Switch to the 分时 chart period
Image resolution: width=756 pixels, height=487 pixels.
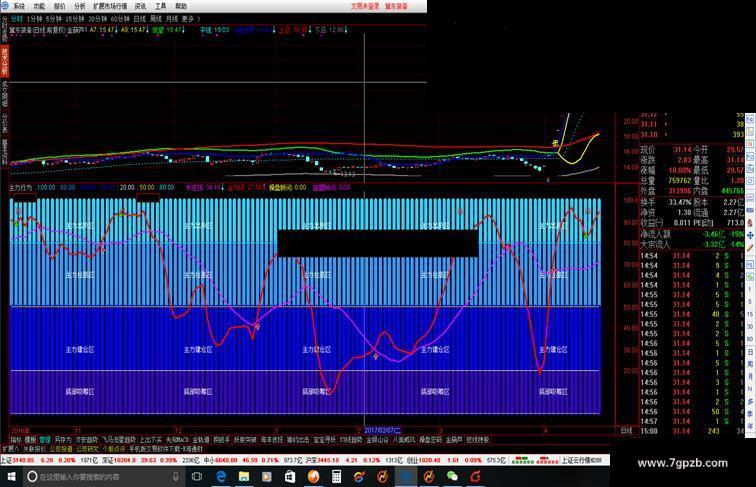(x=16, y=19)
